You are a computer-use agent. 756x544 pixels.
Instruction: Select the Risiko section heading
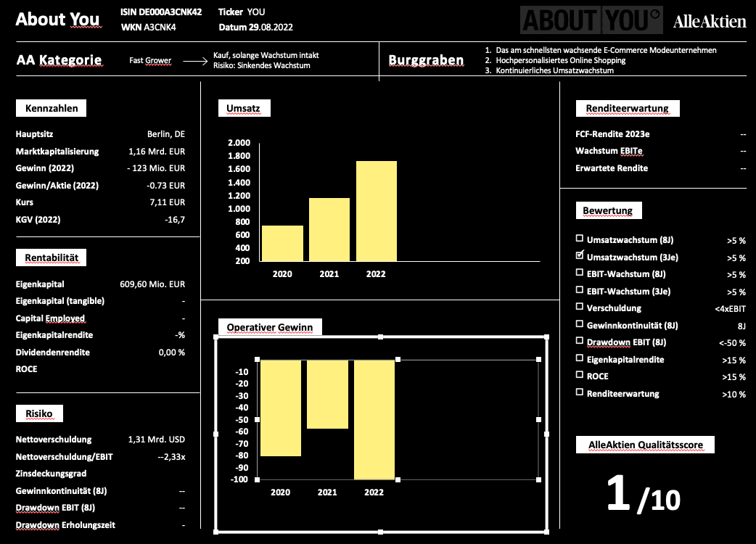(39, 414)
